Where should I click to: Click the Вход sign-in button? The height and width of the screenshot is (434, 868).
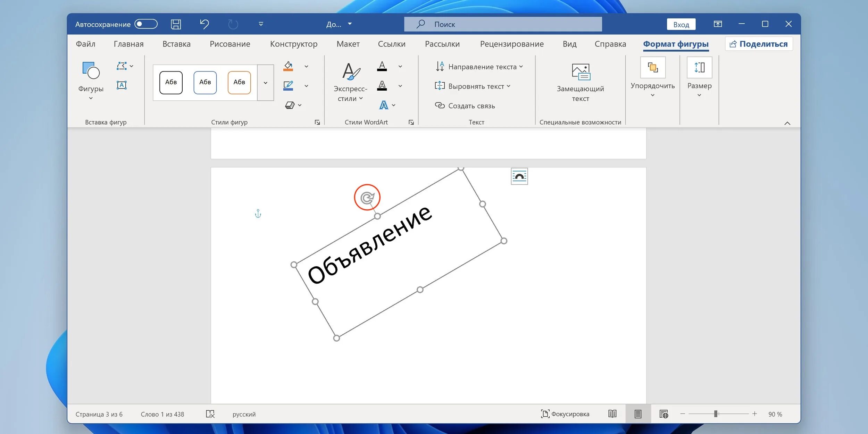[681, 24]
